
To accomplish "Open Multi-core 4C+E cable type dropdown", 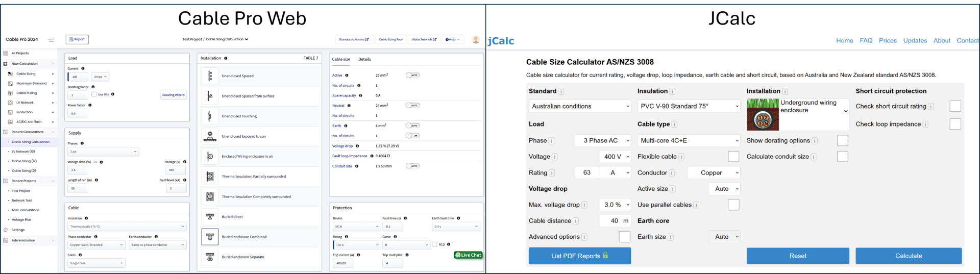I will click(689, 140).
